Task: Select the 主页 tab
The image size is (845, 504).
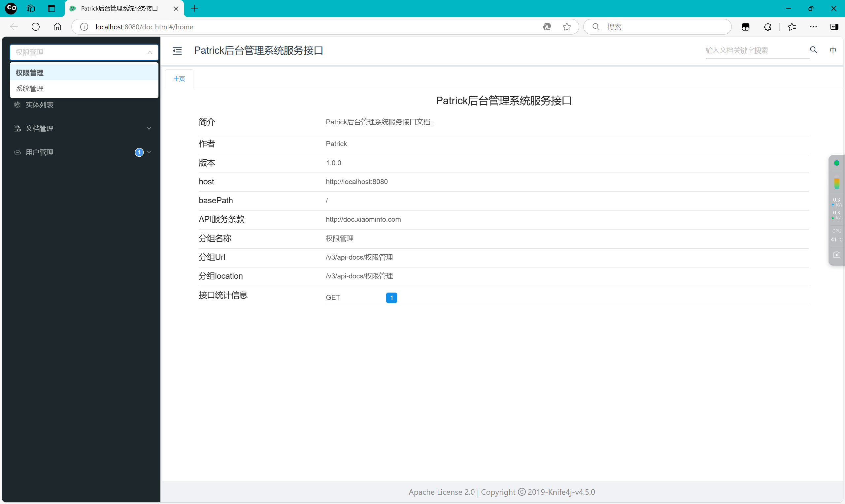Action: 179,79
